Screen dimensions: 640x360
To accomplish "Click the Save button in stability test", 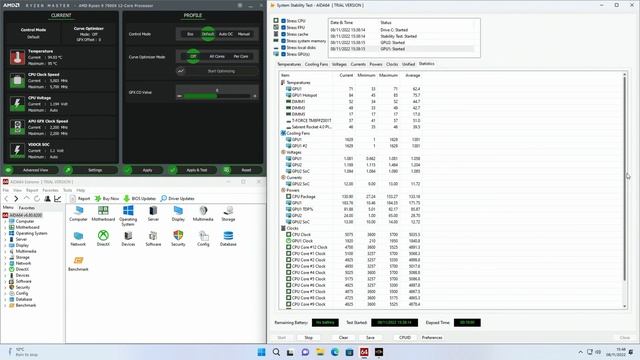I will (370, 338).
